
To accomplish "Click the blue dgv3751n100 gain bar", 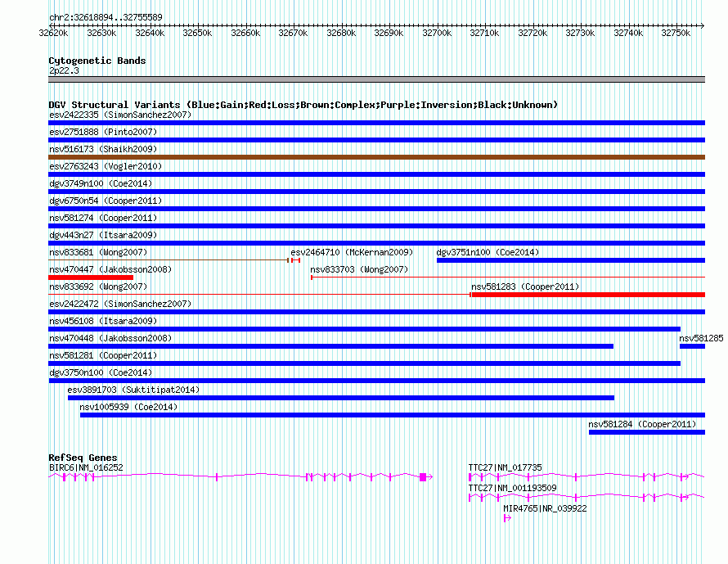I will [x=571, y=260].
